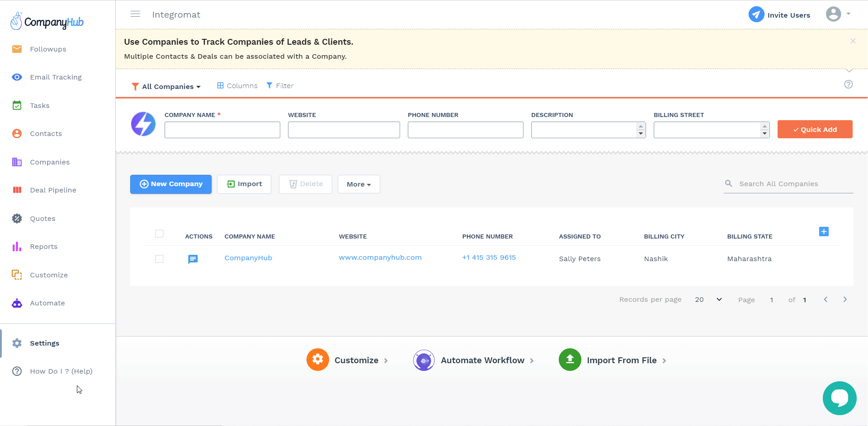Click the Automate Workflow robot icon

424,360
